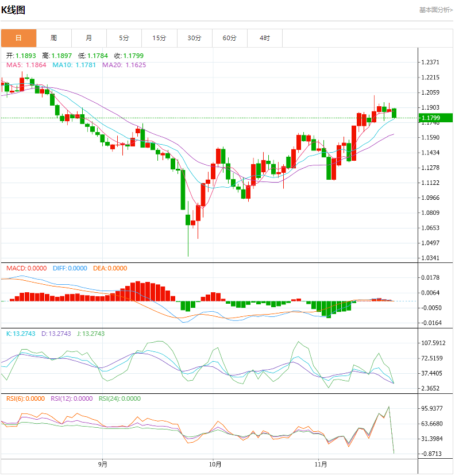Select the 日 (daily) chart tab

(18, 38)
